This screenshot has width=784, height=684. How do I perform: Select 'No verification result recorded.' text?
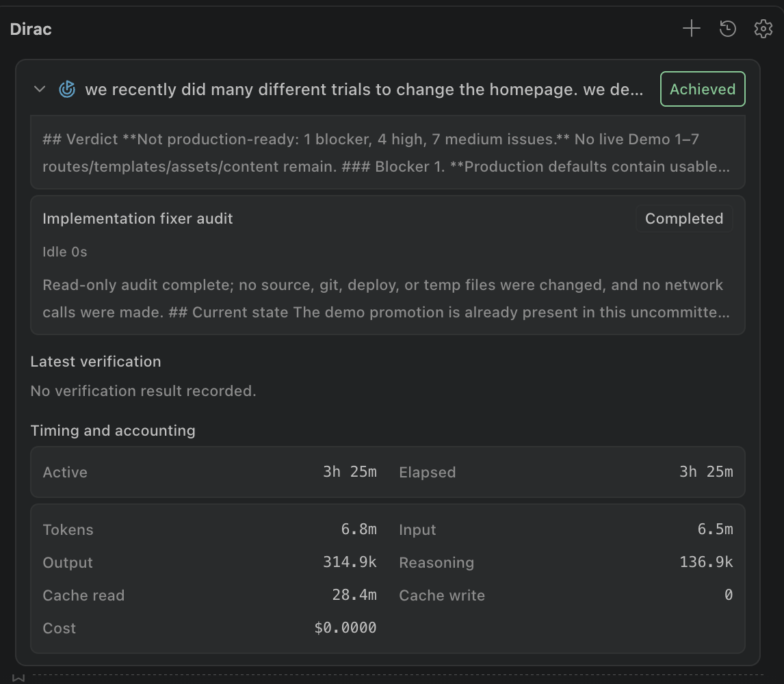(143, 391)
